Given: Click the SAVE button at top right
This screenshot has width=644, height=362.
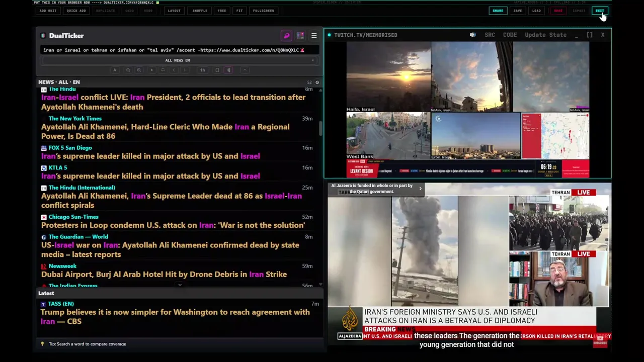Looking at the screenshot, I should click(518, 11).
